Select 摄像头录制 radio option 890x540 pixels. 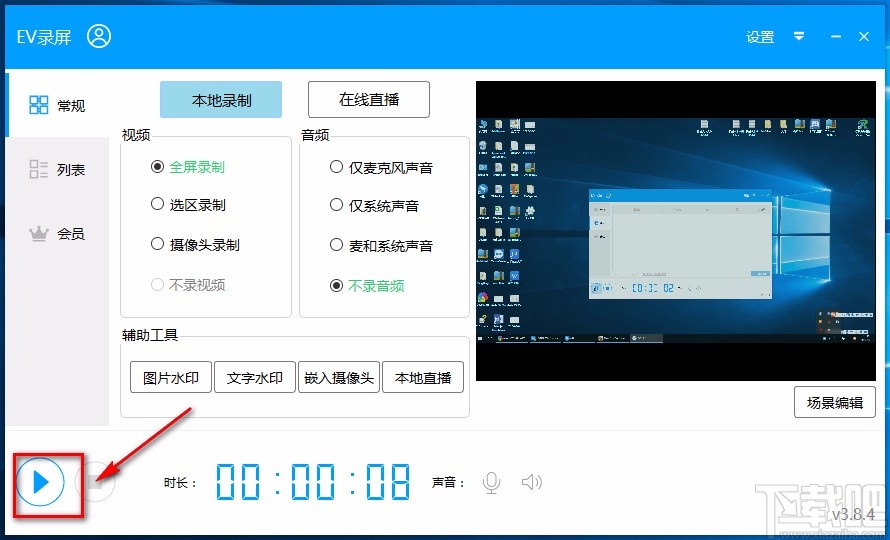point(195,245)
